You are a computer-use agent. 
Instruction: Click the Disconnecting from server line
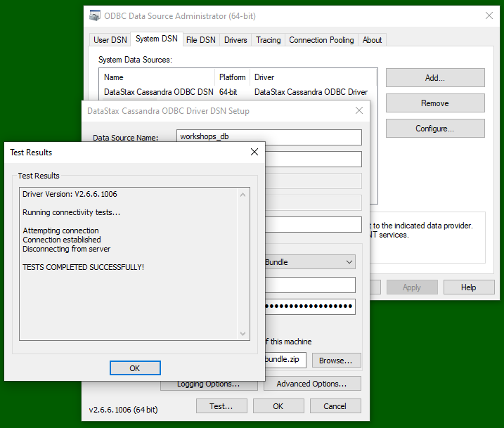click(67, 249)
